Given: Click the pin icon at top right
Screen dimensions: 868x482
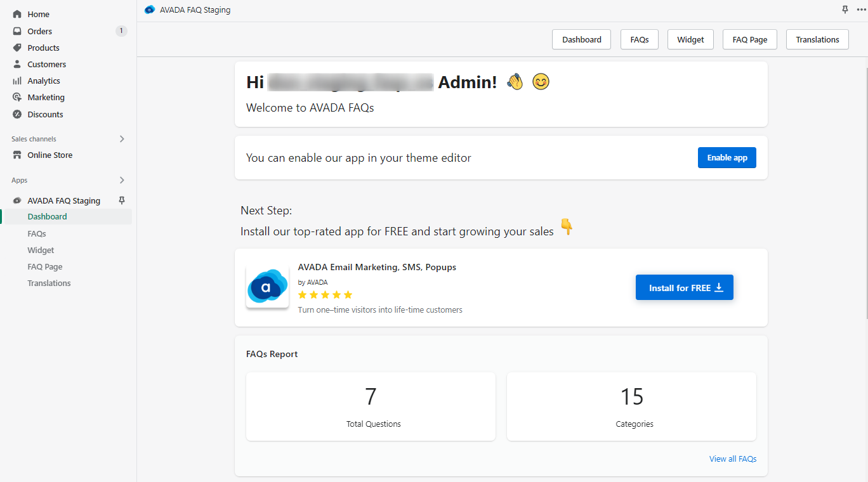Looking at the screenshot, I should (x=845, y=10).
